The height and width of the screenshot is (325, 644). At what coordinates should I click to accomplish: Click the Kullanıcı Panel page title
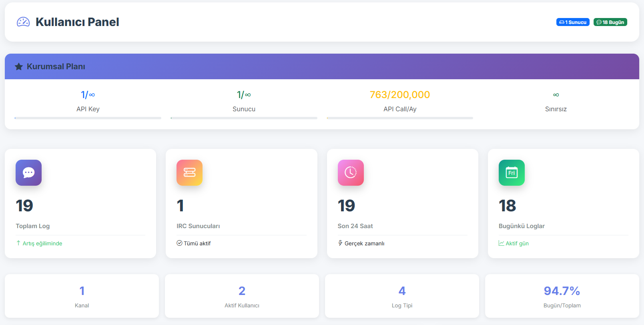tap(77, 22)
